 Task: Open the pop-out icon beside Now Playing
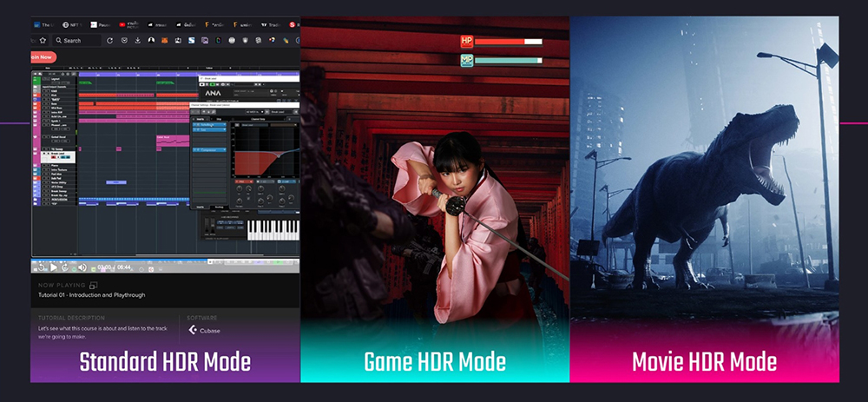(93, 285)
